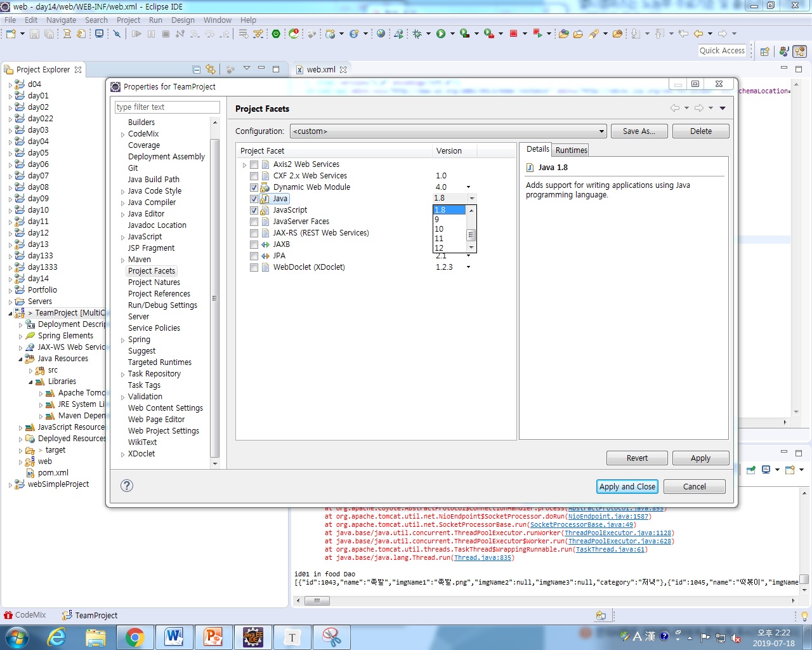Click the Apply and Close button

point(627,486)
